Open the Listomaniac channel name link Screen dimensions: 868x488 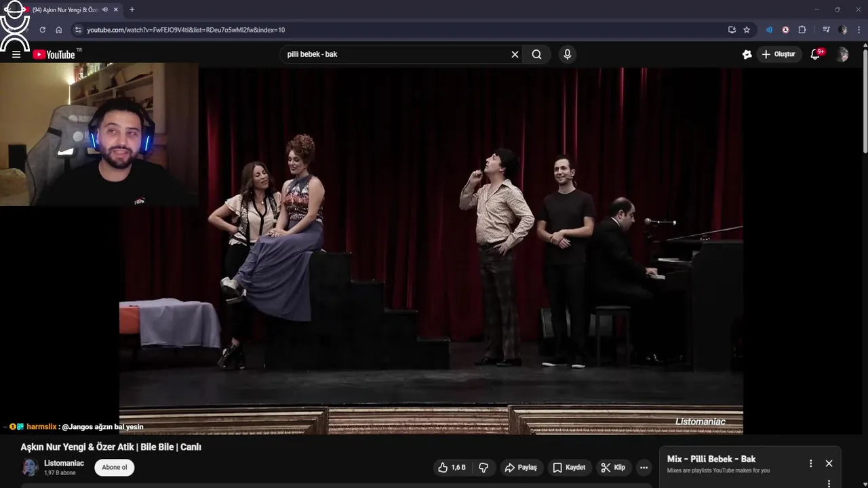click(x=64, y=463)
